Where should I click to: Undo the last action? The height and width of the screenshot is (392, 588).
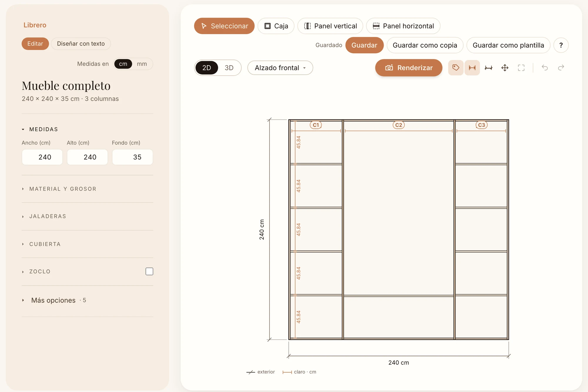(x=545, y=68)
